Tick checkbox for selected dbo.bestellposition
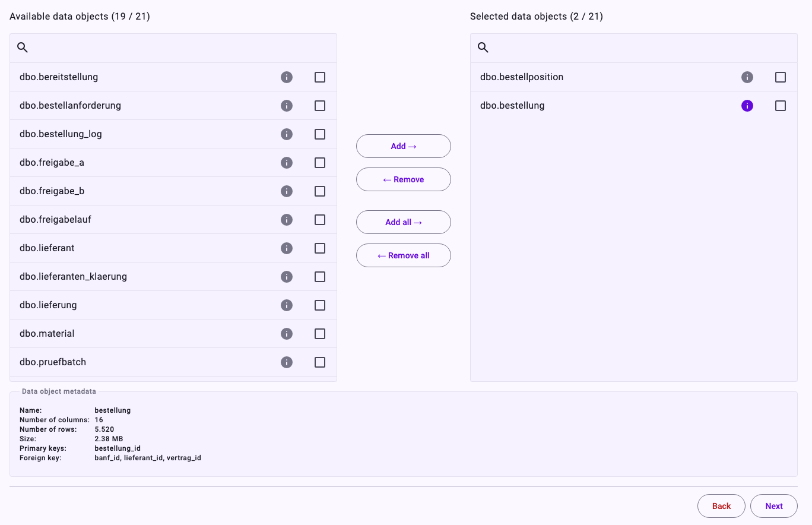Image resolution: width=812 pixels, height=525 pixels. (781, 77)
